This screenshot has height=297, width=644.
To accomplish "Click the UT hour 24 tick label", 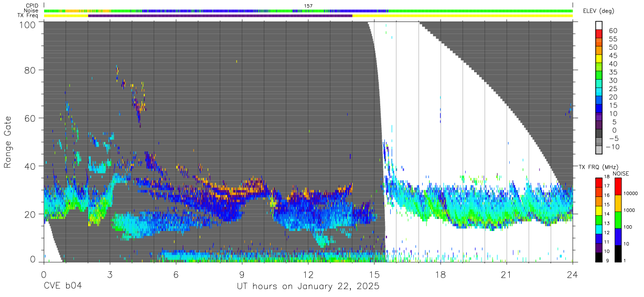I will 573,275.
